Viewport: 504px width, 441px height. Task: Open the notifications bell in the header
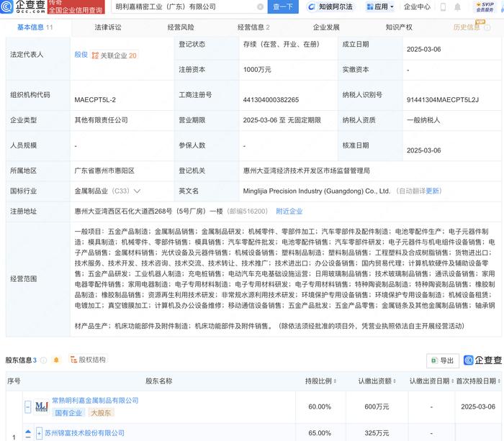coord(457,6)
